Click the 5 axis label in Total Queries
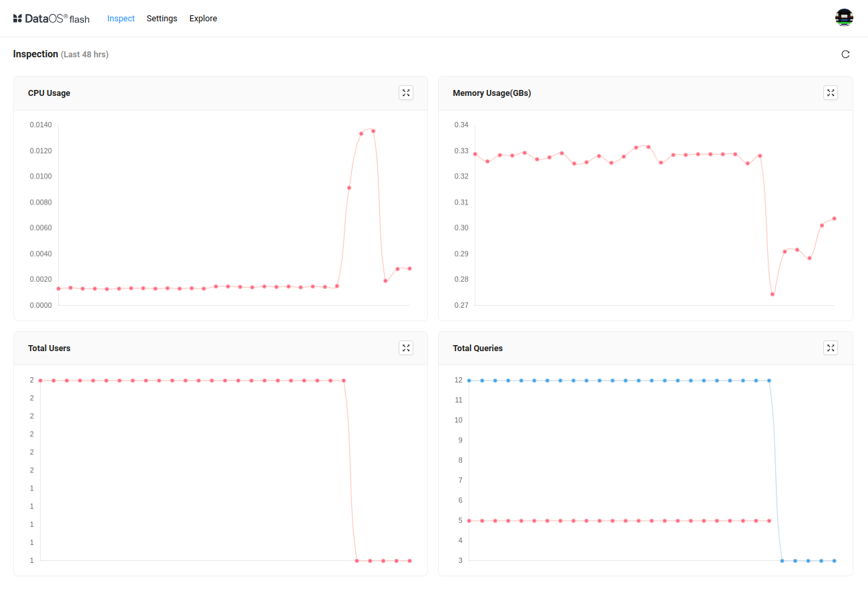 [x=460, y=520]
